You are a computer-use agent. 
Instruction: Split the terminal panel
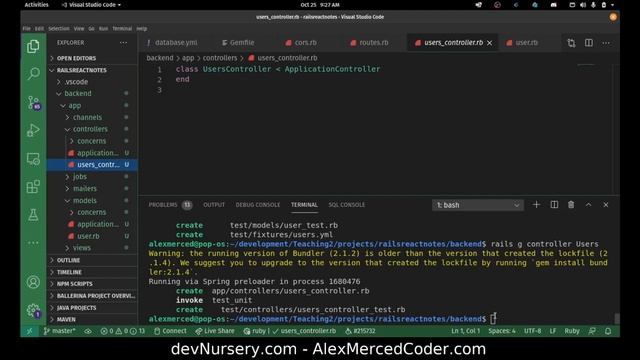(554, 204)
